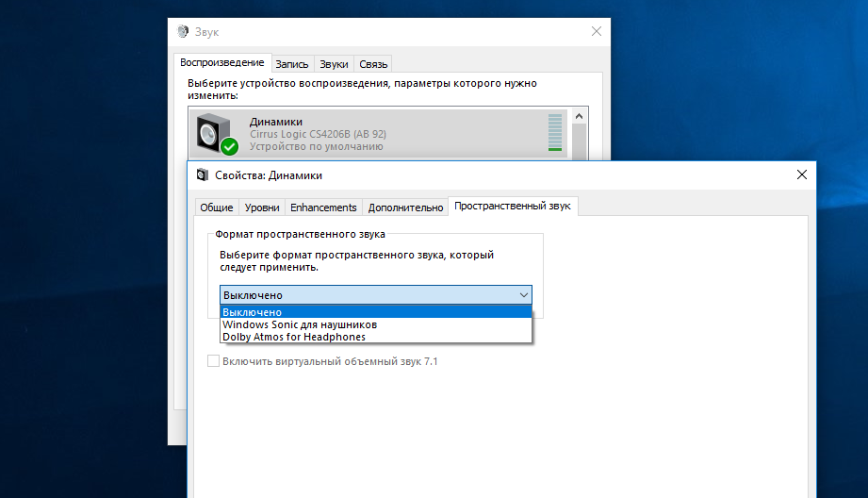This screenshot has width=868, height=498.
Task: Close the Свойства: Динамики dialog
Action: coord(802,174)
